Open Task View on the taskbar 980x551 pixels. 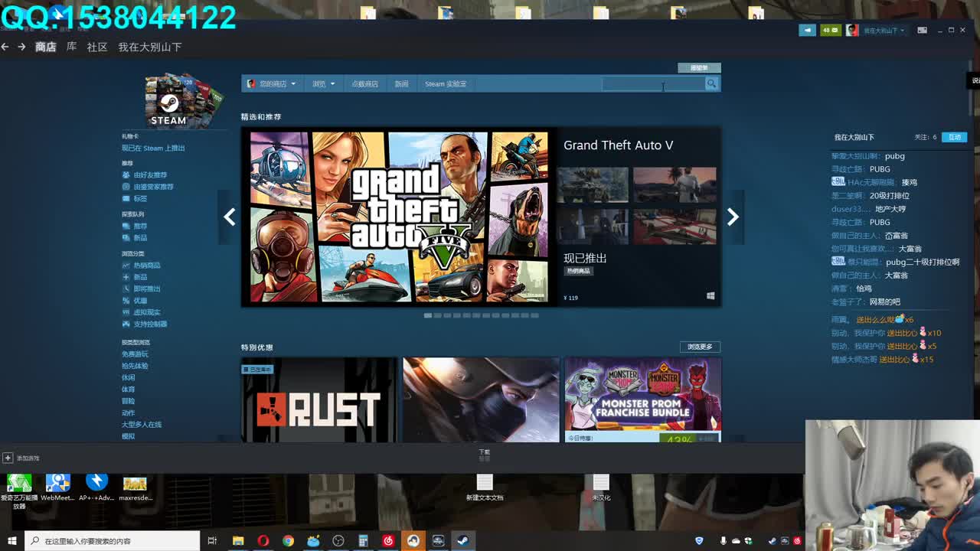tap(212, 541)
